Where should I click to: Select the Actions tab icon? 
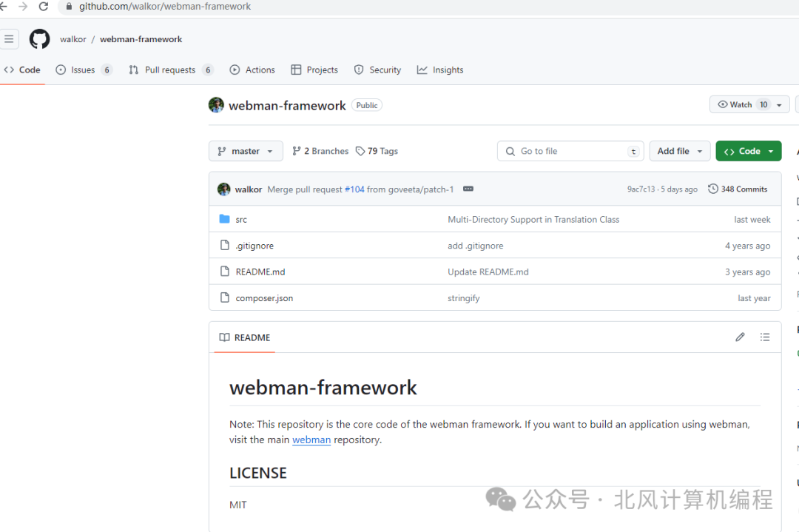[235, 70]
